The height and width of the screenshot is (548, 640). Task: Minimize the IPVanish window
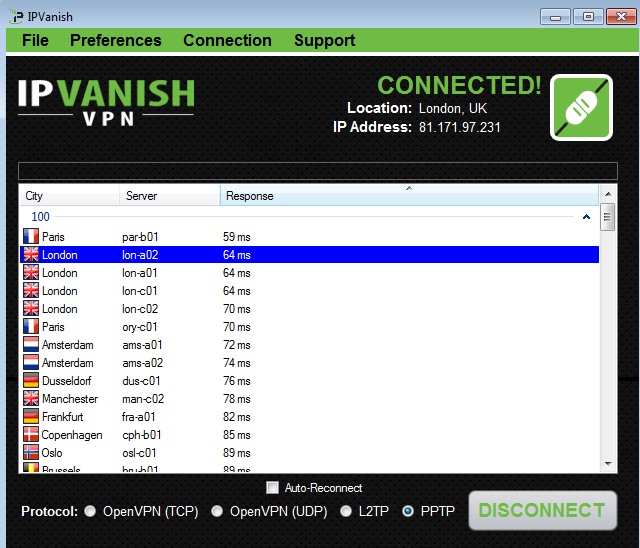point(555,17)
